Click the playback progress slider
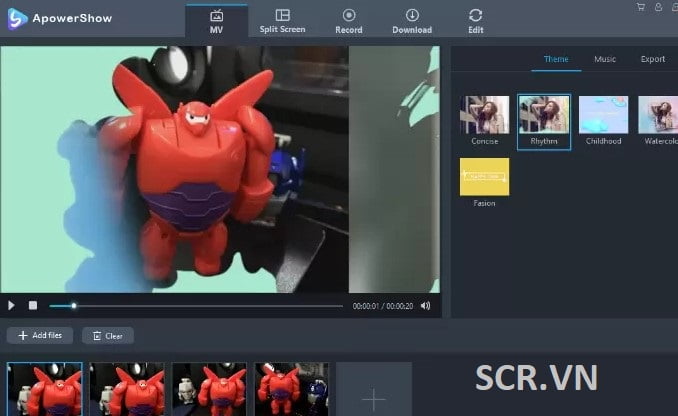This screenshot has width=678, height=416. click(196, 306)
